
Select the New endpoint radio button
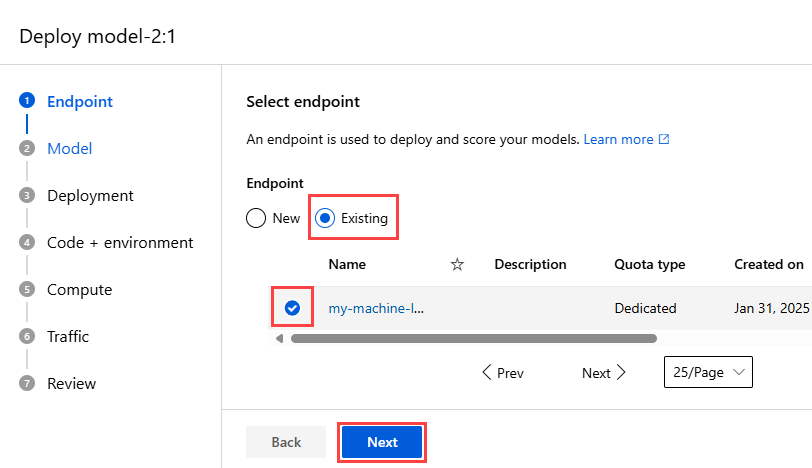tap(256, 218)
